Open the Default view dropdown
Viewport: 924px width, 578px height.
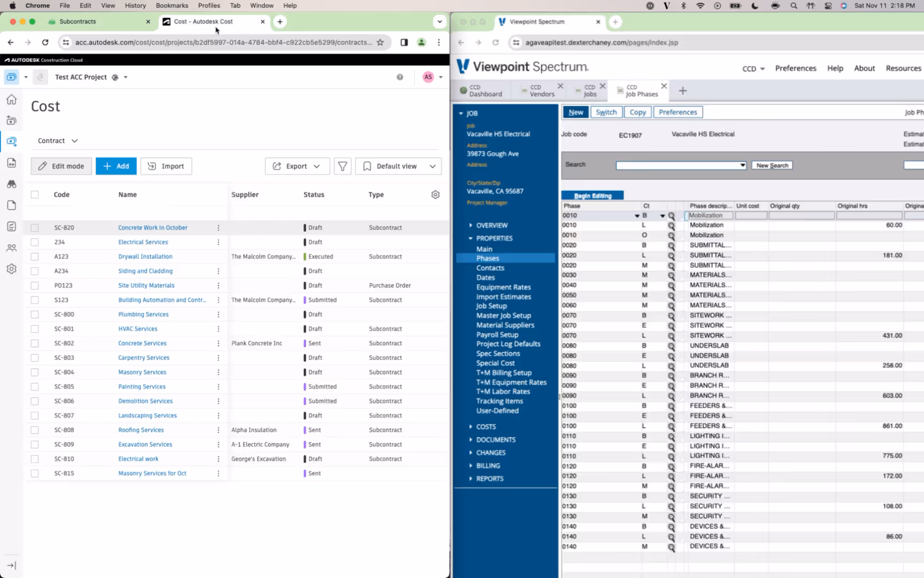coord(398,166)
